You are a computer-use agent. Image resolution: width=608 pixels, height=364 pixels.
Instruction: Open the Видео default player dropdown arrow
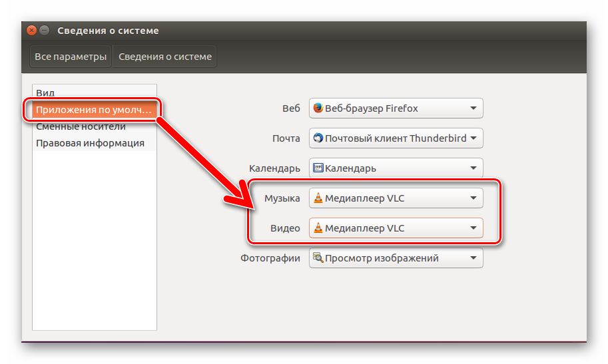click(x=473, y=228)
